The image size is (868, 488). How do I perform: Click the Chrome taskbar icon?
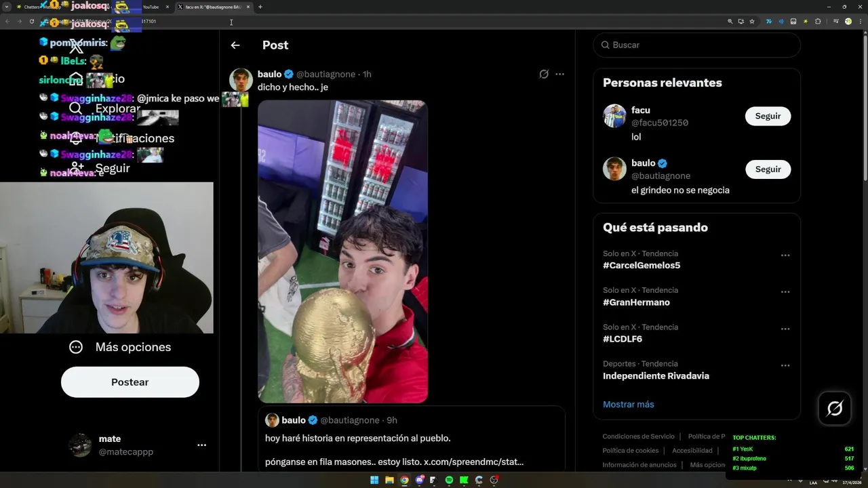[x=404, y=480]
